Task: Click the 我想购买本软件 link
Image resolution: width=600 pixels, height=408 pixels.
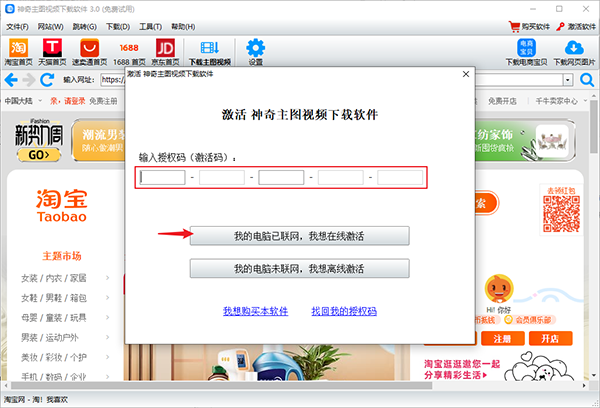Action: [x=255, y=312]
